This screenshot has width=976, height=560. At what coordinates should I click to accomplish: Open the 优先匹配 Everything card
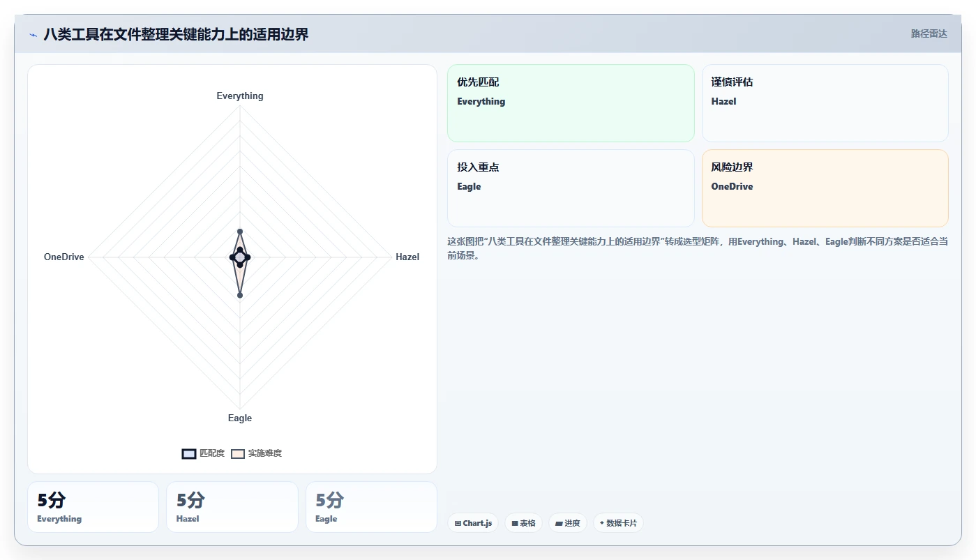pos(571,103)
